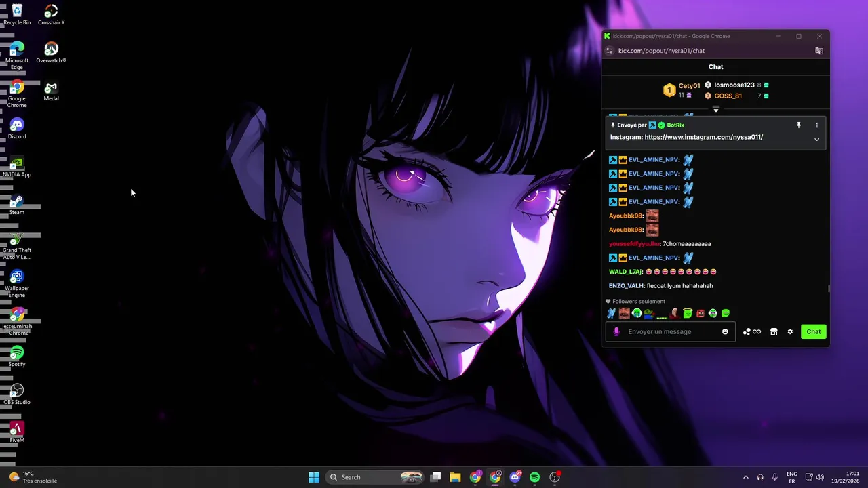868x488 pixels.
Task: Select the Medal desktop icon
Action: point(51,90)
